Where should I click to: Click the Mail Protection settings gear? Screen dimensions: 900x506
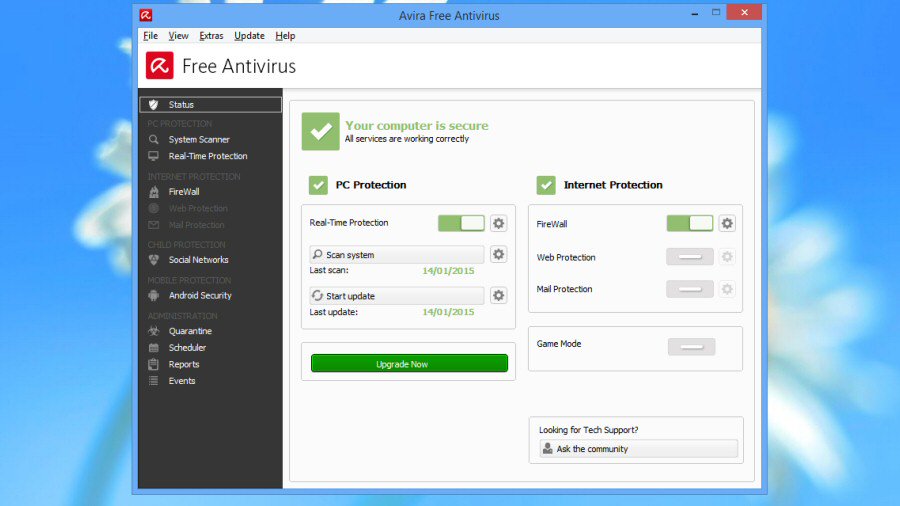pos(727,289)
